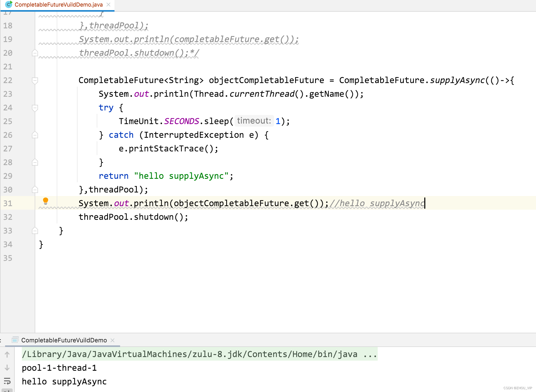This screenshot has width=536, height=392.
Task: Click 'InterruptedException' on line 26
Action: point(194,135)
